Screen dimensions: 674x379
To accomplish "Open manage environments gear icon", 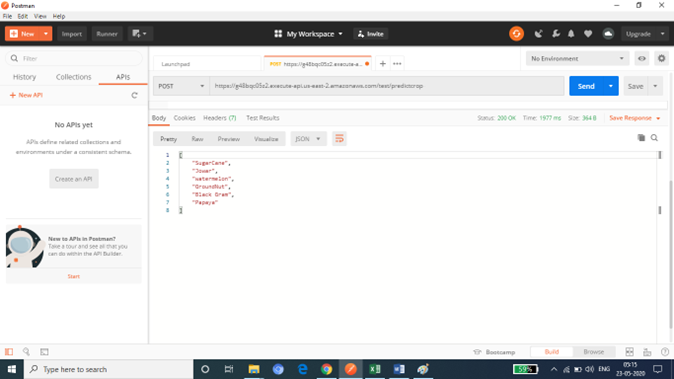I will [662, 58].
